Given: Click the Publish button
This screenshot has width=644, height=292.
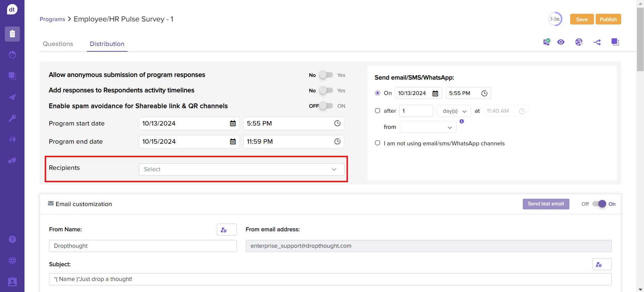Looking at the screenshot, I should [608, 19].
